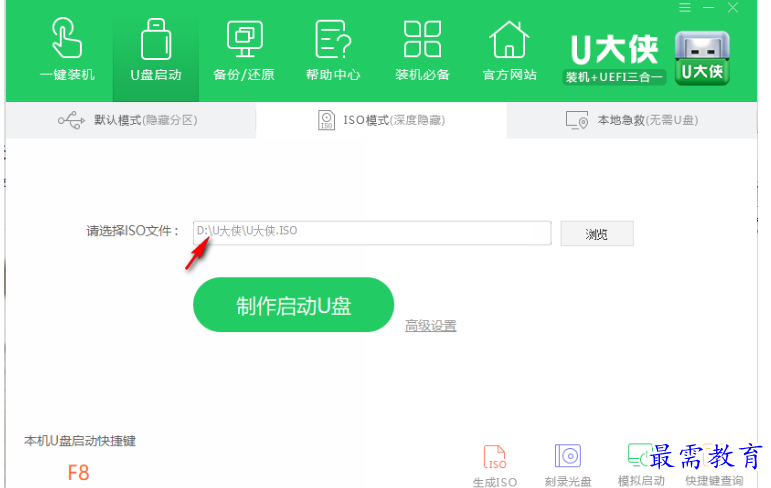Click the 快捷键查询 hotkey lookup label
The width and height of the screenshot is (771, 488).
[x=714, y=481]
